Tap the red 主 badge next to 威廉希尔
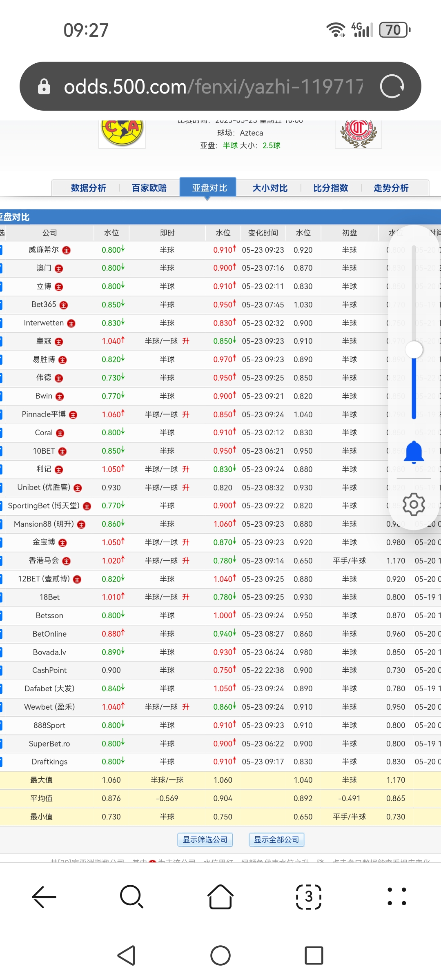Screen dimensions: 441x980 [x=67, y=250]
